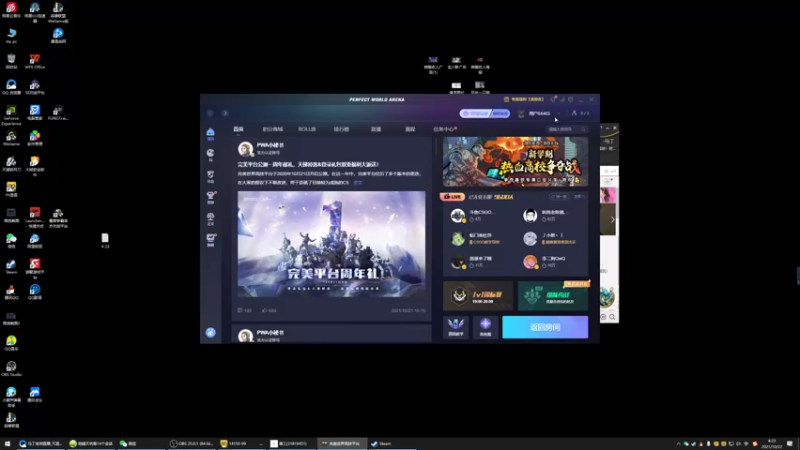This screenshot has width=800, height=450.
Task: Click the round blue icon at sidebar bottom
Action: (x=210, y=333)
